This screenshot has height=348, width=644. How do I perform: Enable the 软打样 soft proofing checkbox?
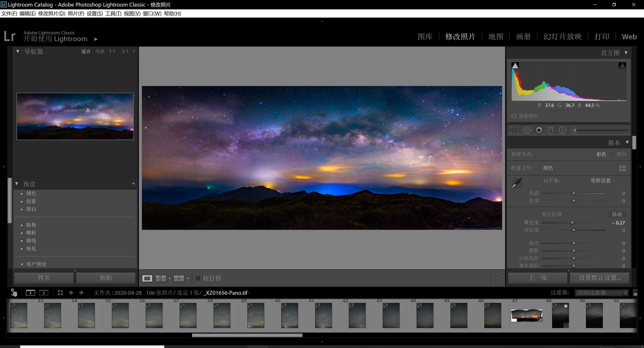tap(198, 278)
